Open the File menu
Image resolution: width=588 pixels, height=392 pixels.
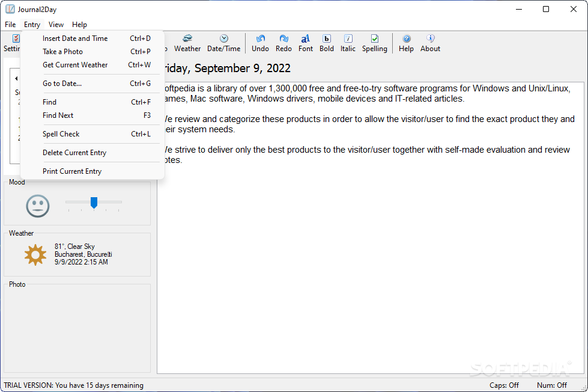point(10,25)
